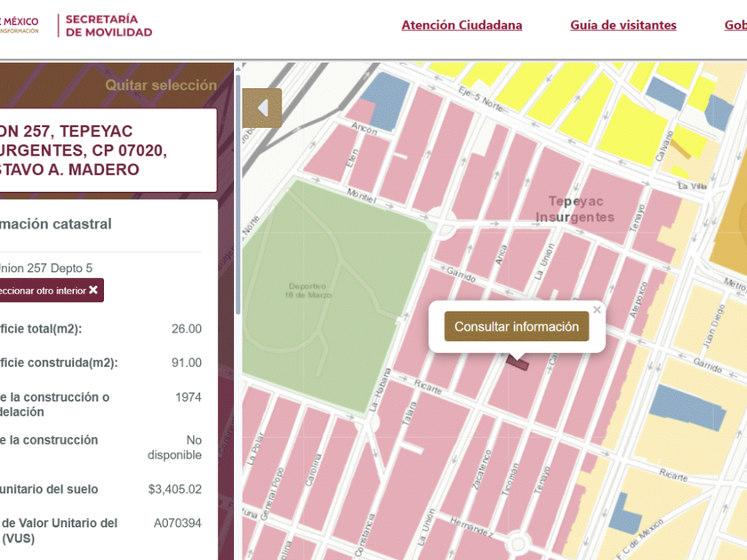
Task: Select the A070394 code value
Action: (x=177, y=524)
